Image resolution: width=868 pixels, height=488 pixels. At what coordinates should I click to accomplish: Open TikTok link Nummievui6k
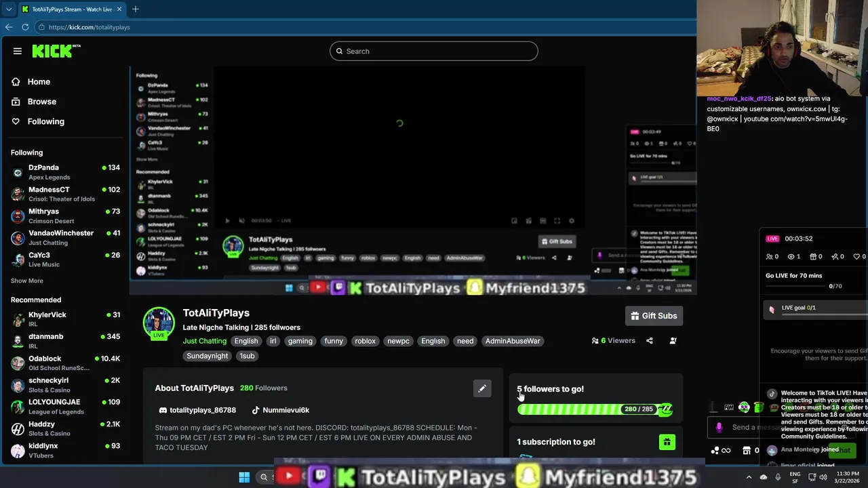[x=281, y=410]
